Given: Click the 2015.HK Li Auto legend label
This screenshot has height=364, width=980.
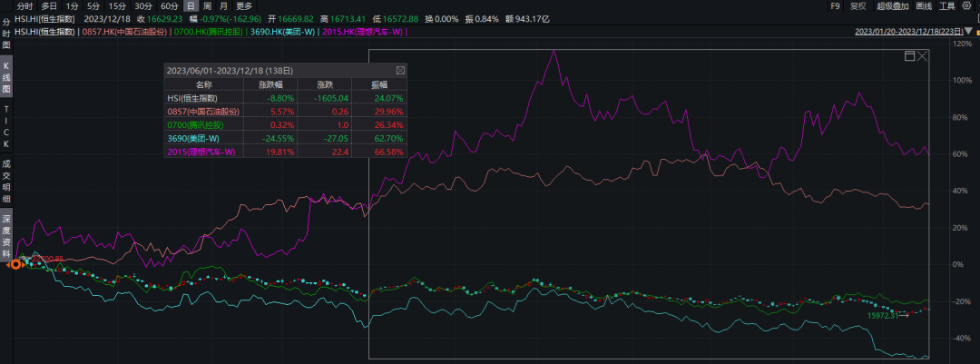Looking at the screenshot, I should (x=363, y=31).
